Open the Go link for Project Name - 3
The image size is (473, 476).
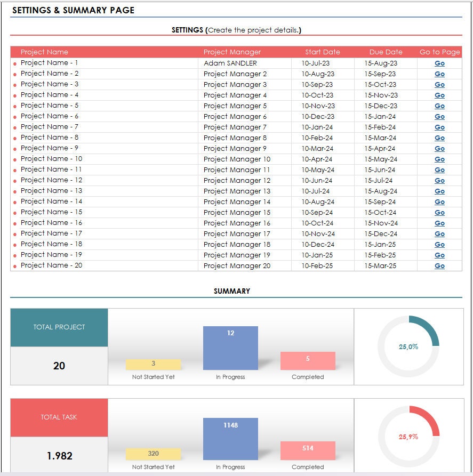pyautogui.click(x=439, y=84)
